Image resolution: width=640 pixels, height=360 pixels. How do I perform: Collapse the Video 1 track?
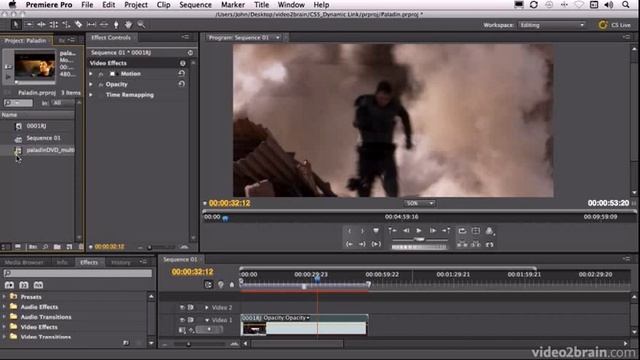pos(207,320)
